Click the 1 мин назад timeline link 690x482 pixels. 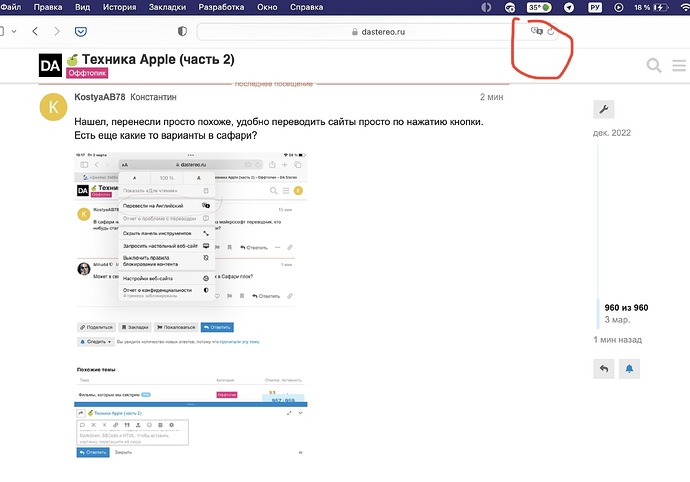tap(617, 340)
